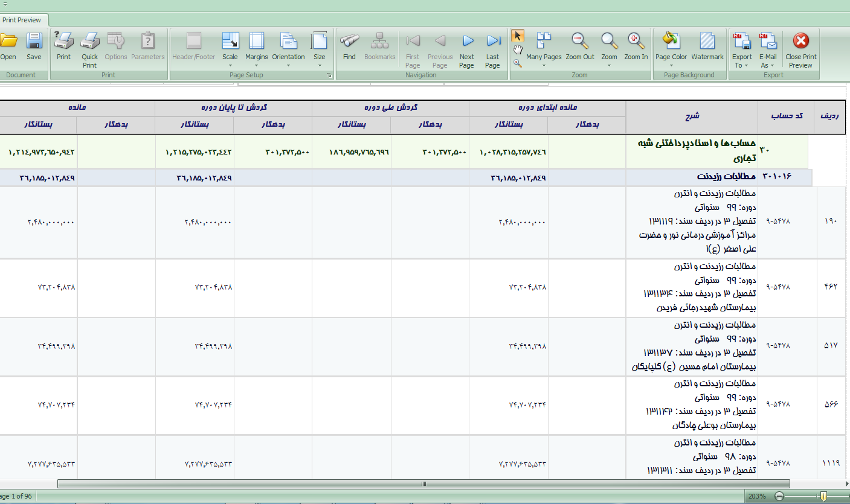Viewport: 850px width, 504px height.
Task: Open Many Pages layout
Action: (544, 49)
